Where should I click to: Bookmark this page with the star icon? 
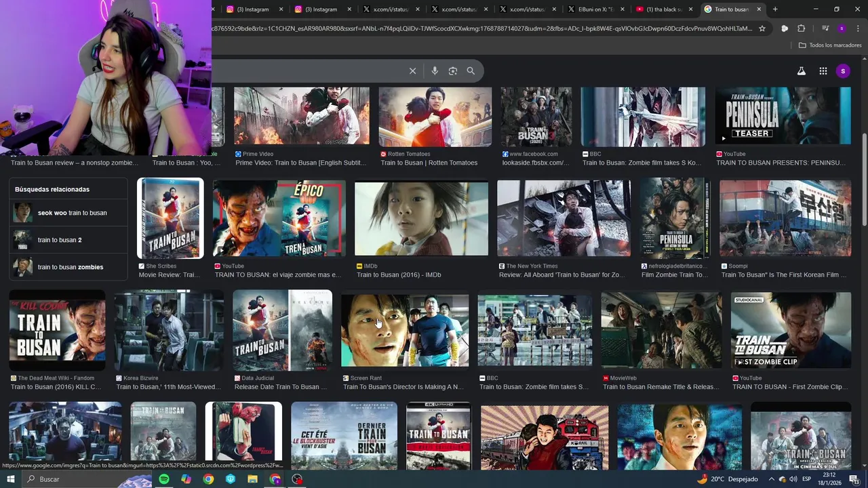coord(762,28)
